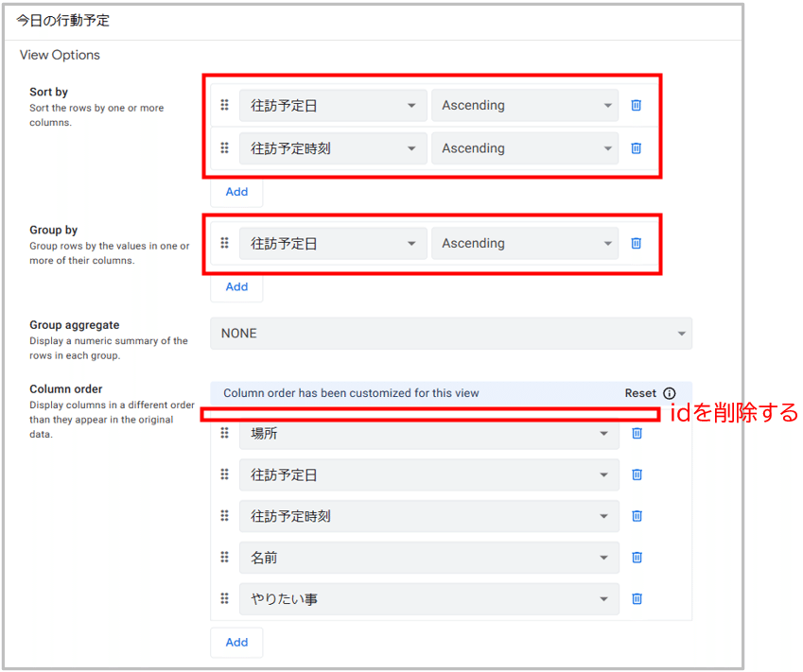Reset the customized column order
This screenshot has width=803, height=672.
click(x=640, y=393)
